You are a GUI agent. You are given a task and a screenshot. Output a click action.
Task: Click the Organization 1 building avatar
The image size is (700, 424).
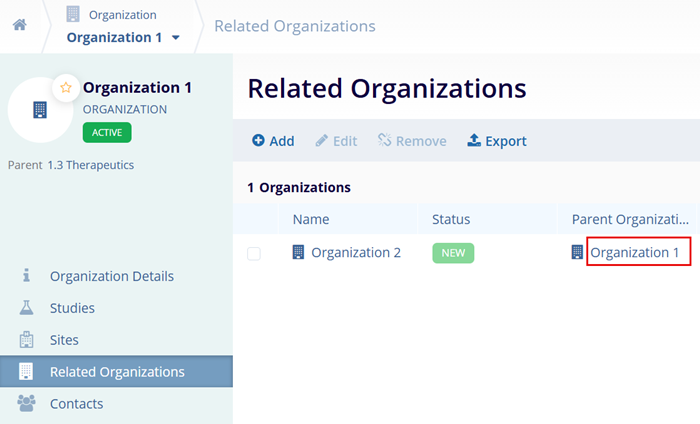[x=40, y=109]
